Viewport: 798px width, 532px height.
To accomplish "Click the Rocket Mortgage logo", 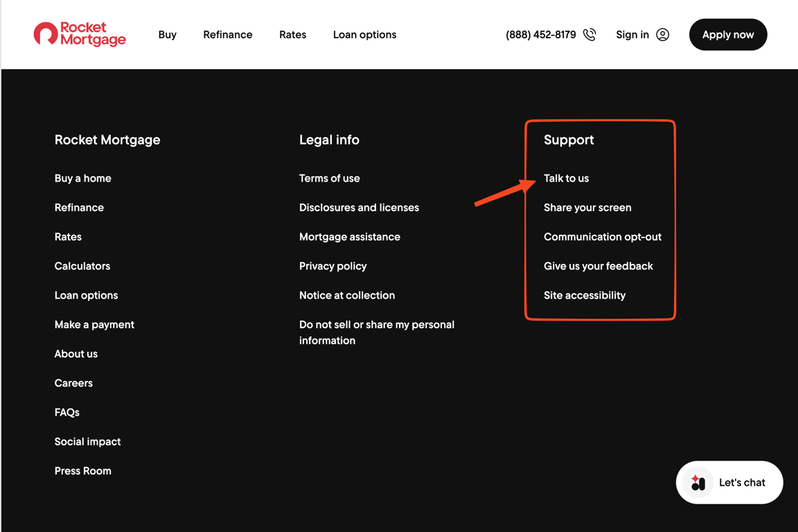I will (x=79, y=34).
